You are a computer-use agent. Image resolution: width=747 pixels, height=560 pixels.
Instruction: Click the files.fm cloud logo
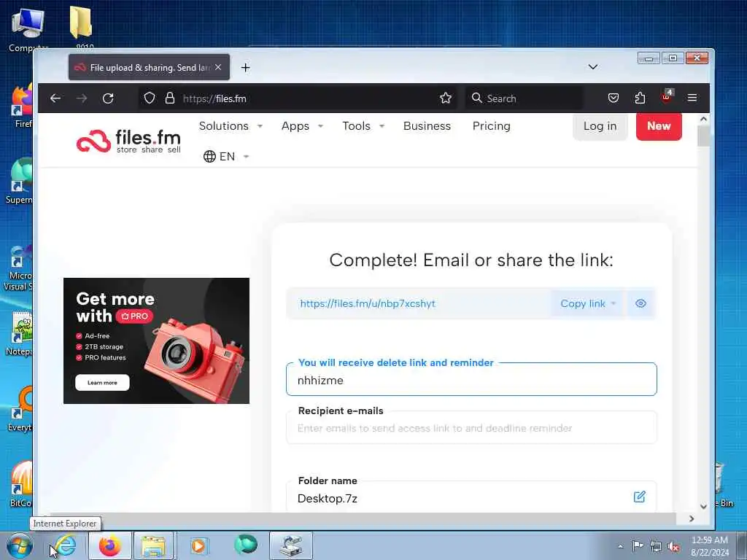[128, 141]
